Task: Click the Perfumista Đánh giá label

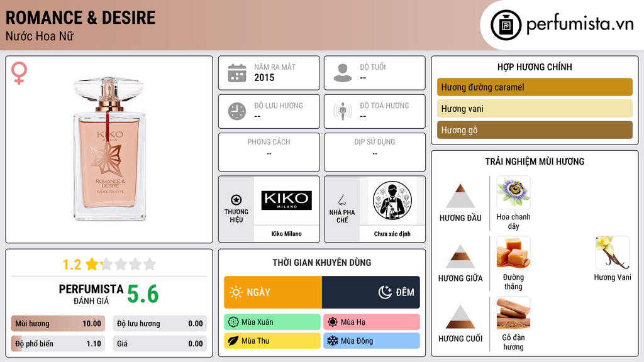Action: 91,294
